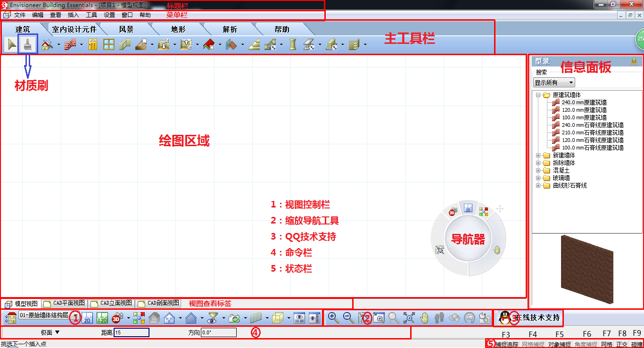644x348 pixels.
Task: Switch to the 室内设计元件 tab
Action: (x=74, y=29)
